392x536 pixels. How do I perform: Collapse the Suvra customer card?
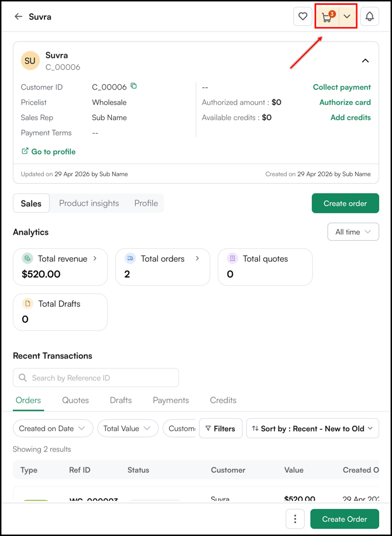click(x=365, y=61)
